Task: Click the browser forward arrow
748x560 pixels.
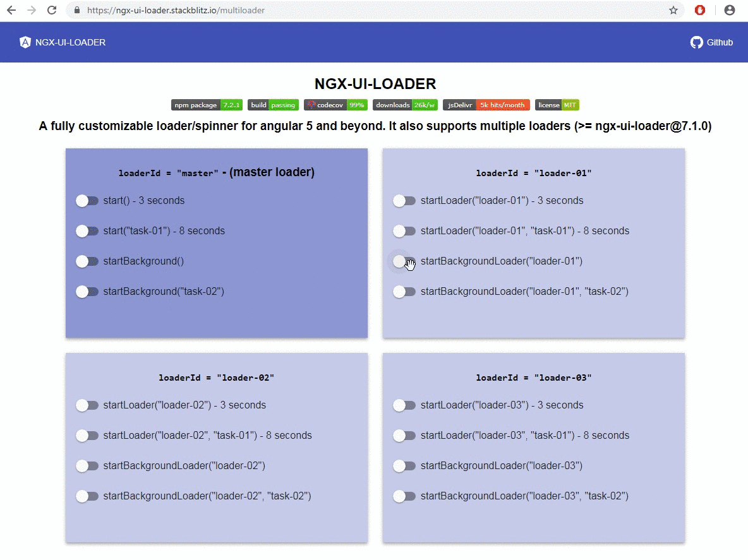Action: coord(32,10)
